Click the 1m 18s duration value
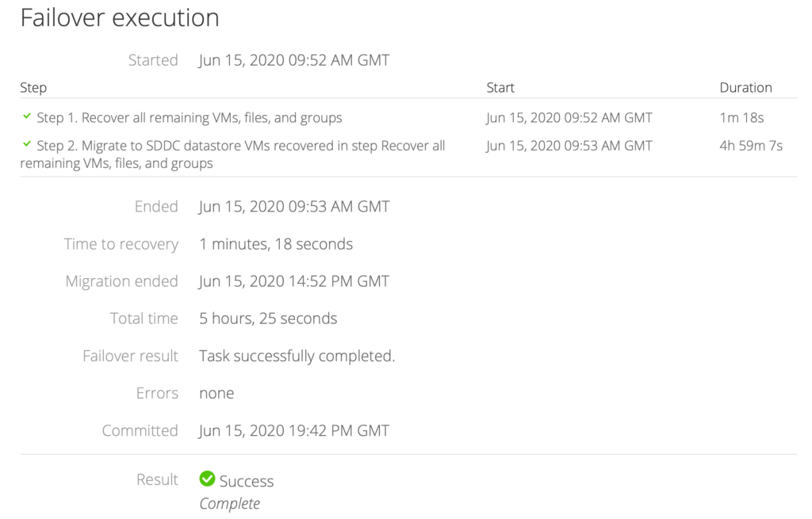This screenshot has height=519, width=812. pyautogui.click(x=741, y=117)
